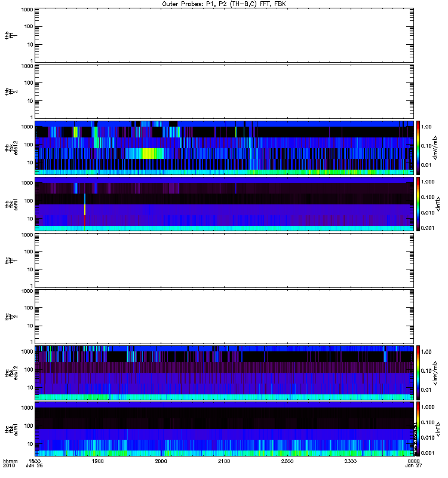Click the "2010" year label
Image resolution: width=448 pixels, height=478 pixels.
pos(8,466)
